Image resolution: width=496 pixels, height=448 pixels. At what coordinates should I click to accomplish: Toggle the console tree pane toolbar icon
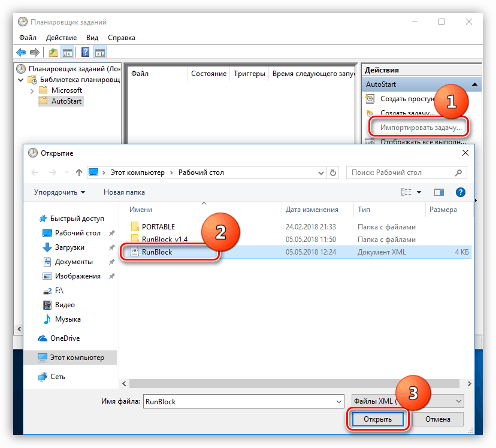click(68, 53)
